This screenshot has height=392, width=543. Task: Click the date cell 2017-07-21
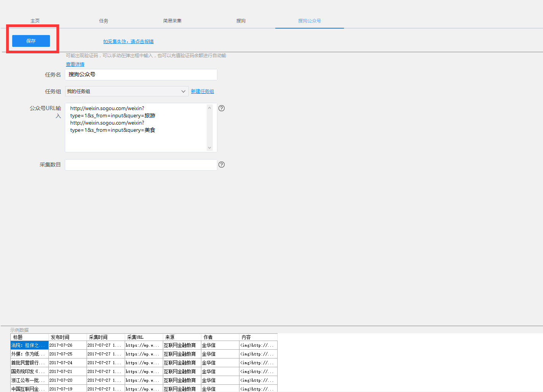(x=68, y=371)
